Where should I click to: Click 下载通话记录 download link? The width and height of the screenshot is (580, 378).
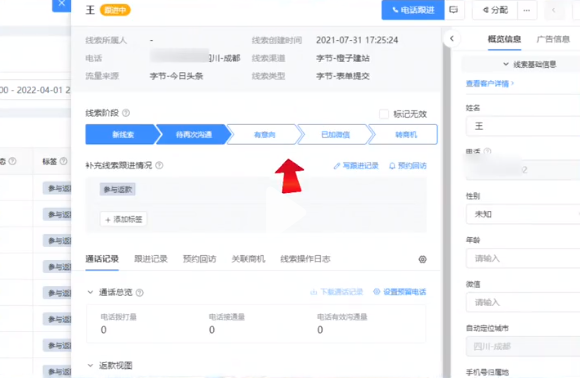coord(337,292)
